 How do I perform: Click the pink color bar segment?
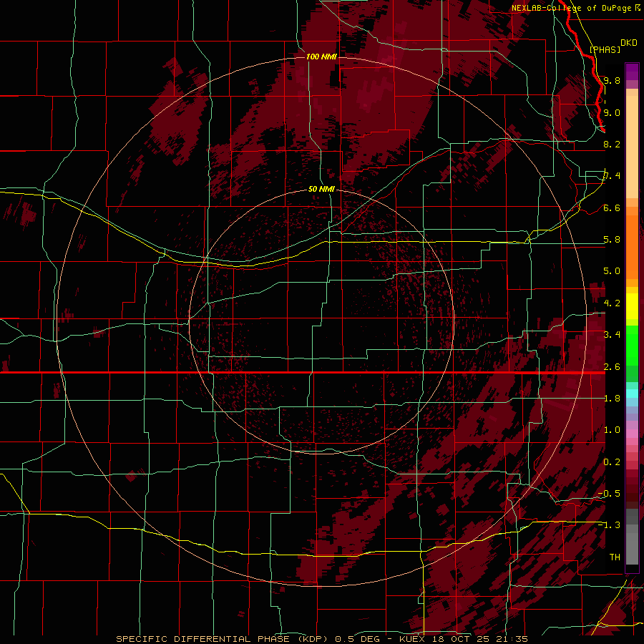pyautogui.click(x=632, y=434)
